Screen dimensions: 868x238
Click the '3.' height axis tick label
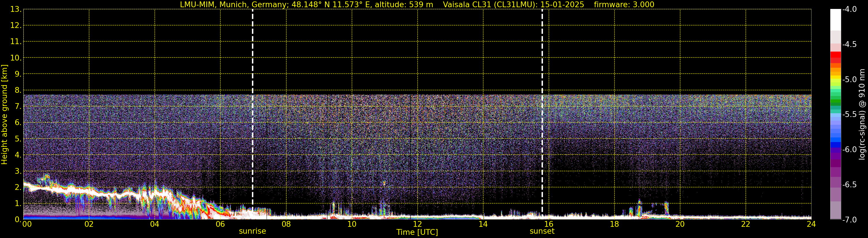(x=18, y=171)
